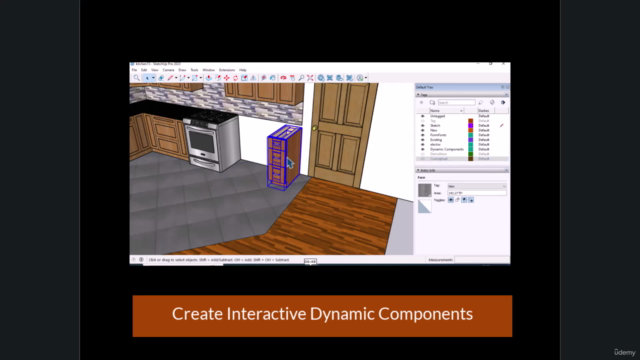Click the Demolition tag green color swatch
The image size is (640, 360).
click(x=471, y=154)
